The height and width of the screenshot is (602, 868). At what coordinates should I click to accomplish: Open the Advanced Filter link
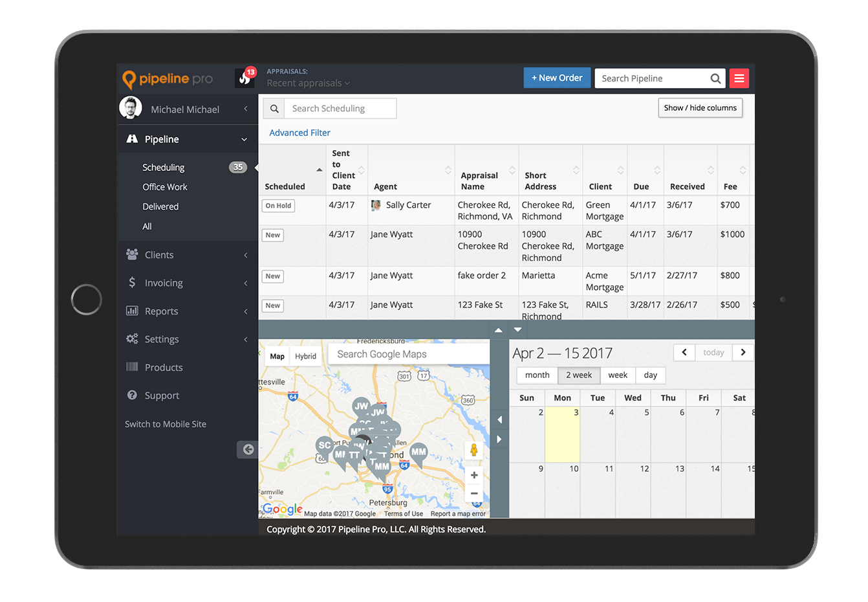299,133
